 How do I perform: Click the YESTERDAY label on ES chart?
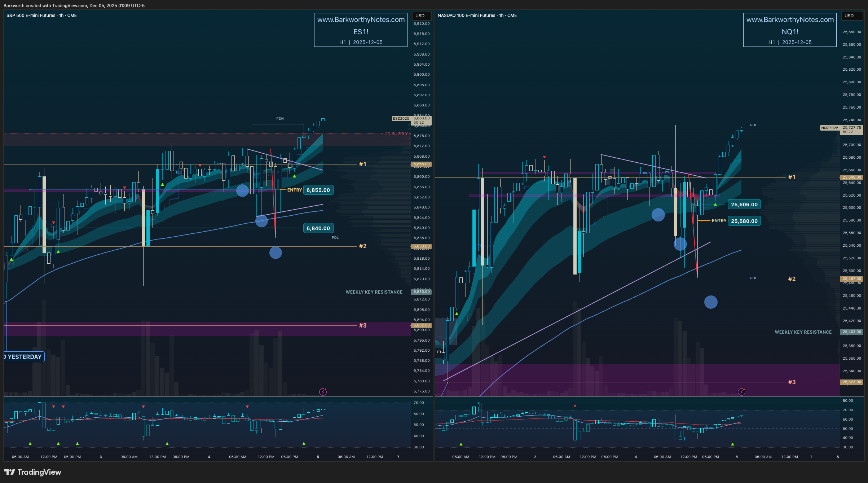point(24,357)
